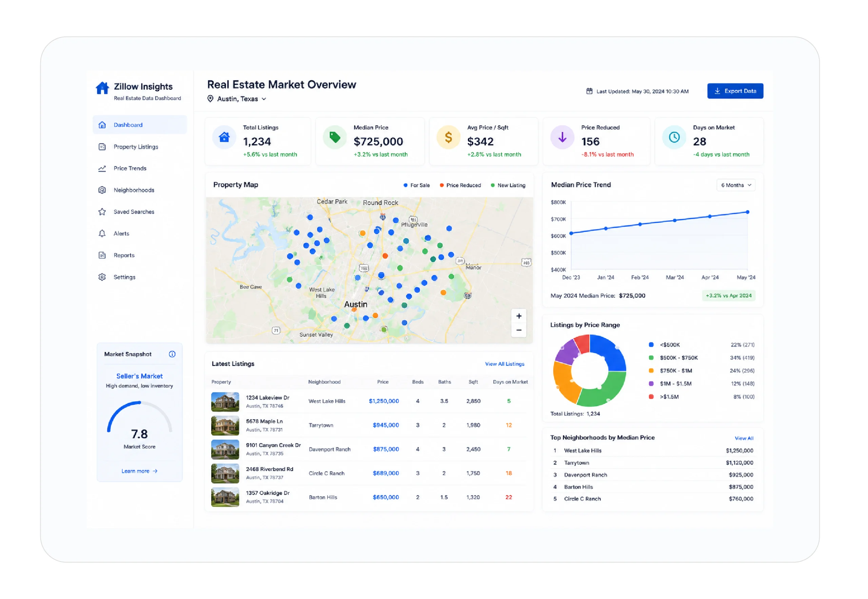Click the location pin icon beside Austin, Texas
This screenshot has height=599, width=868.
point(211,99)
